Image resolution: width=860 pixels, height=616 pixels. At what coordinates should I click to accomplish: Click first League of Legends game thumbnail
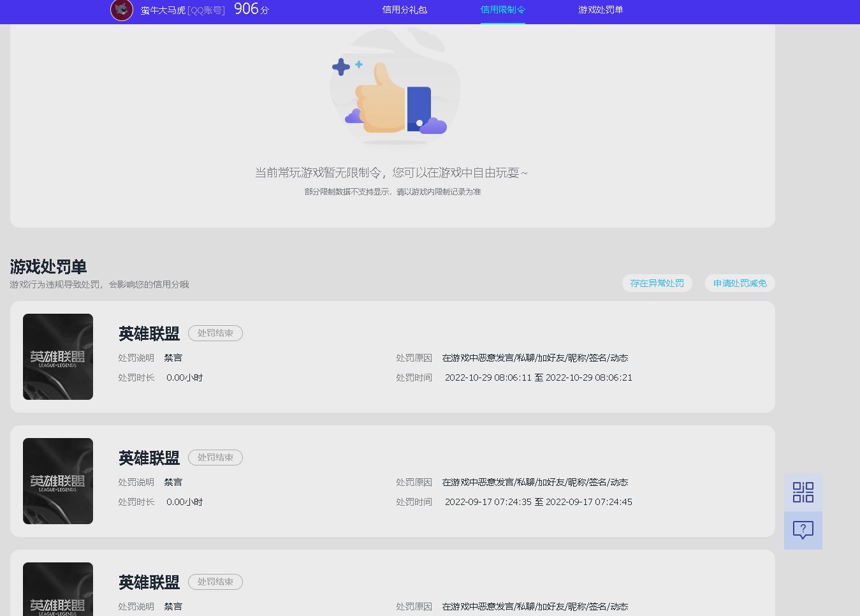(x=58, y=356)
